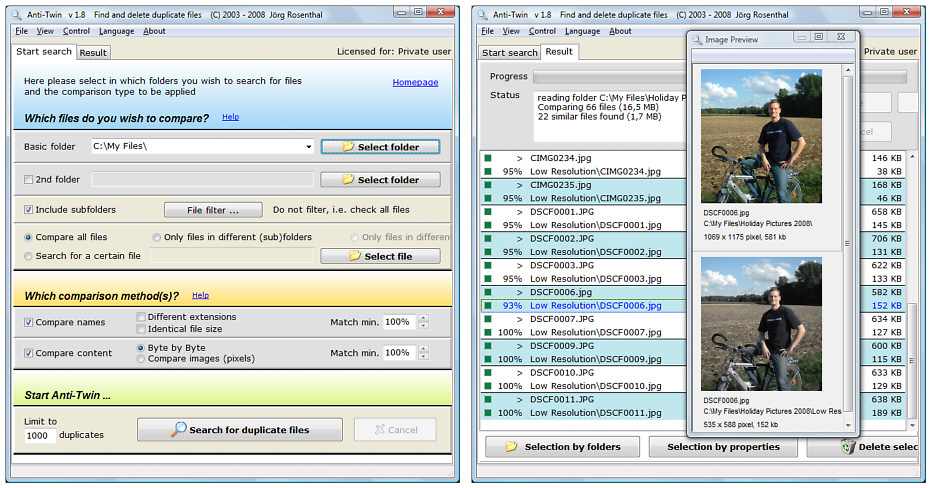The height and width of the screenshot is (488, 932).
Task: Click Image Preview window title icon
Action: 697,39
